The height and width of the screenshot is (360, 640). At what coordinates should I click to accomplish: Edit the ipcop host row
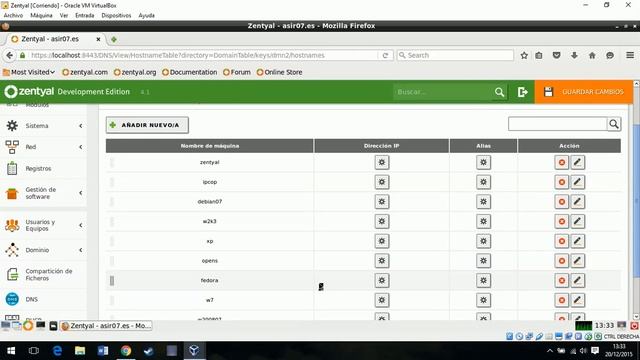pyautogui.click(x=577, y=182)
